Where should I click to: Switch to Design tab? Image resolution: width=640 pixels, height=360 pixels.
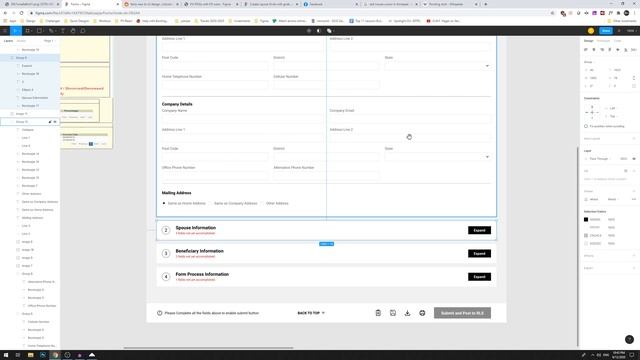pos(589,41)
